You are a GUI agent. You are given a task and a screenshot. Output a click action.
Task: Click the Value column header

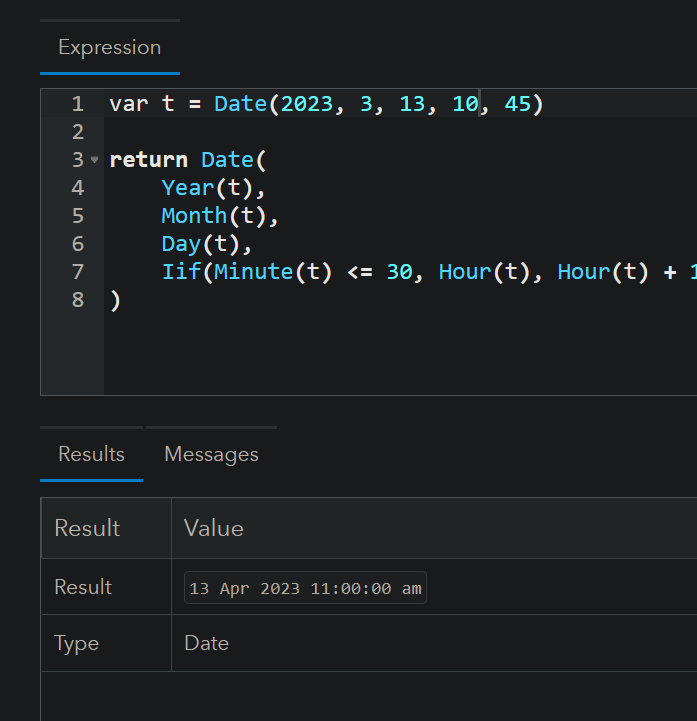pos(214,528)
